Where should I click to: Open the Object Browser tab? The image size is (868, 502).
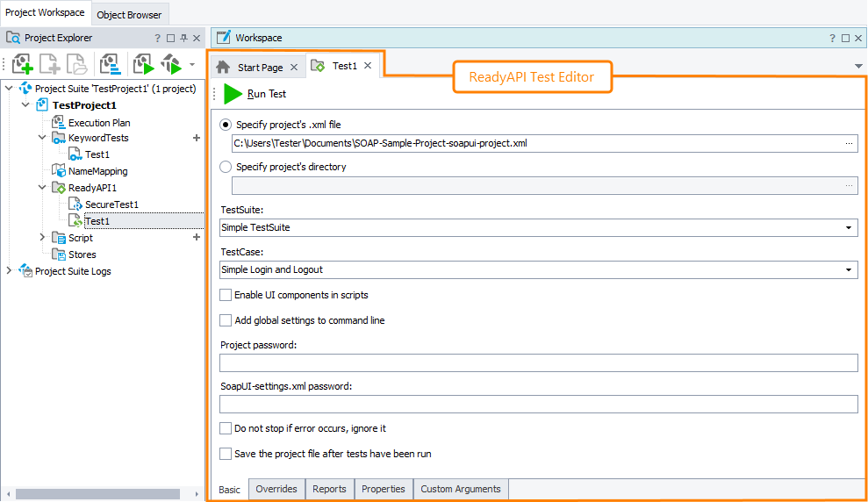(129, 15)
